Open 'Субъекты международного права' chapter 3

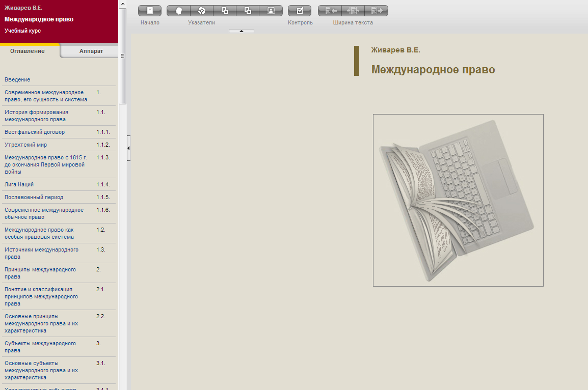coord(40,347)
